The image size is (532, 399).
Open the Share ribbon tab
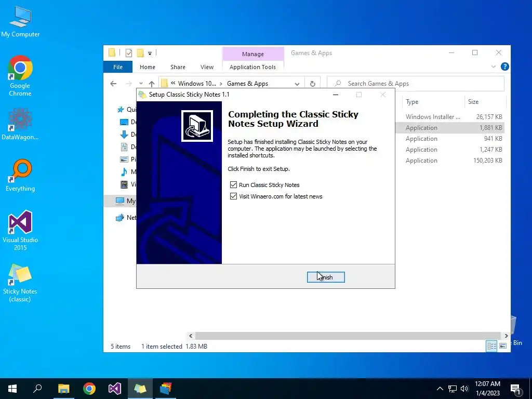click(178, 67)
